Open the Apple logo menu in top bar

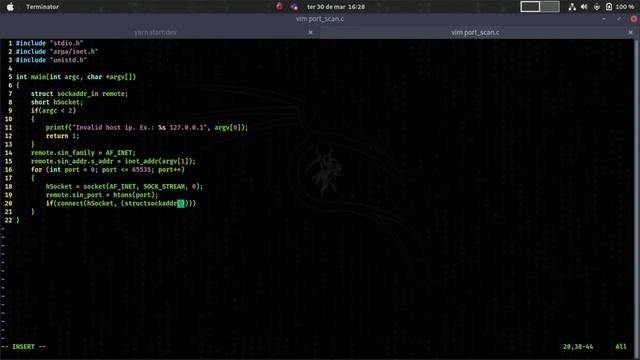[10, 7]
